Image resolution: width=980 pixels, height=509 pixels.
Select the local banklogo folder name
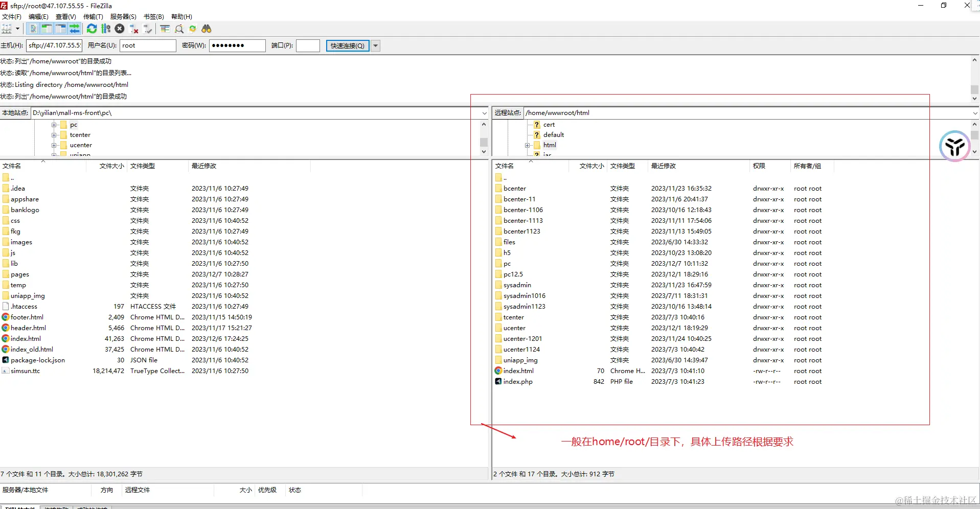click(x=25, y=210)
